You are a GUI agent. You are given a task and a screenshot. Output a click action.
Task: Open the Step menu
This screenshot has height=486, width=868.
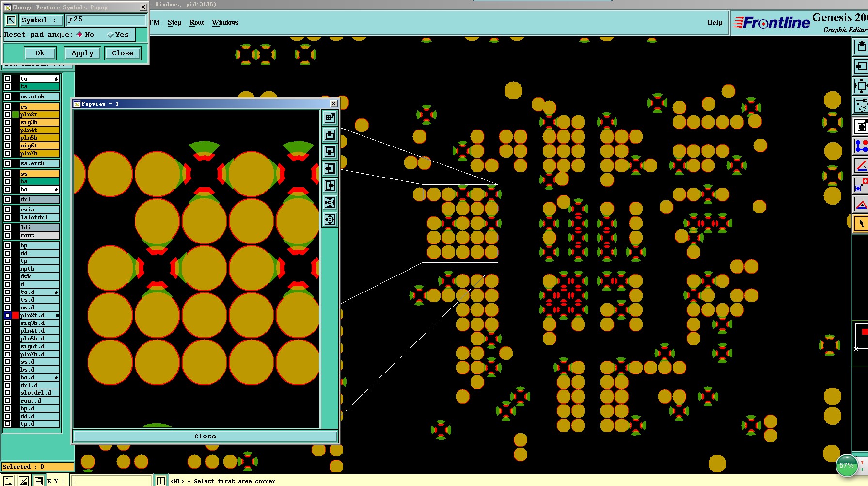coord(174,22)
